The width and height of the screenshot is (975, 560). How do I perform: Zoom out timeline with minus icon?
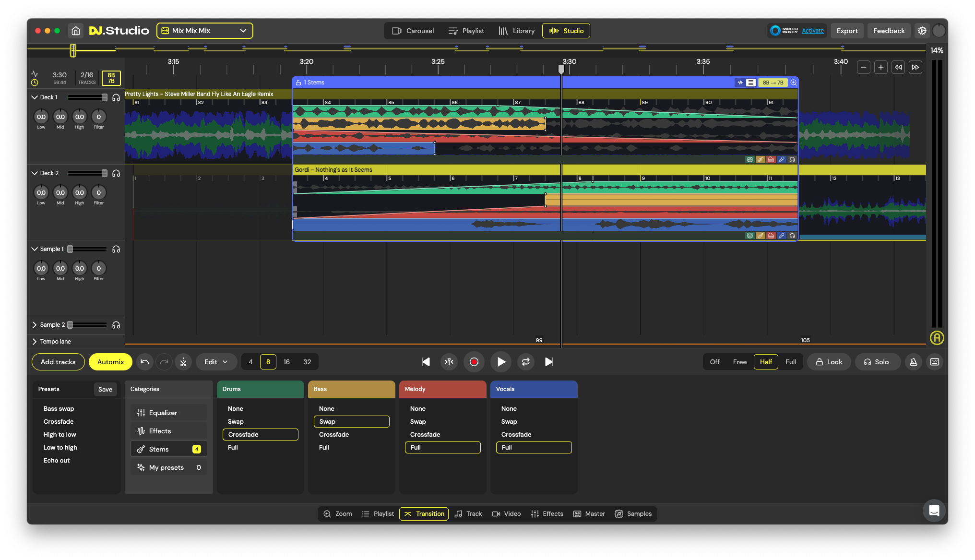tap(863, 67)
